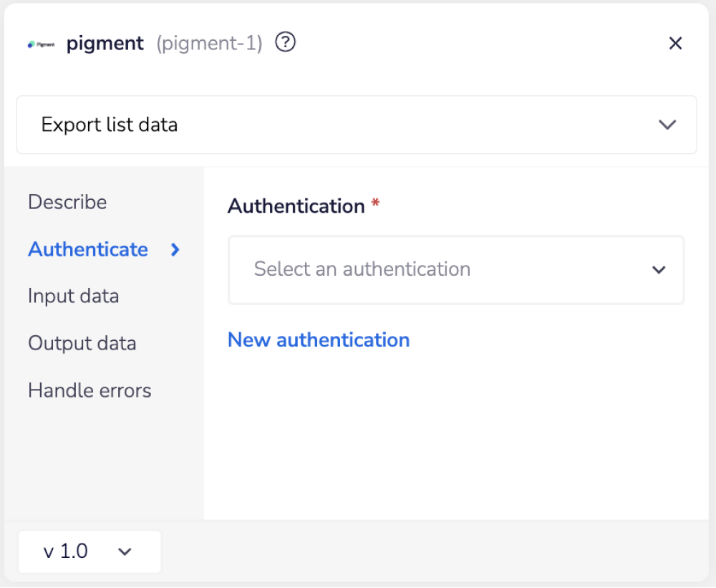Open the help question mark icon
The image size is (716, 588).
(x=284, y=42)
